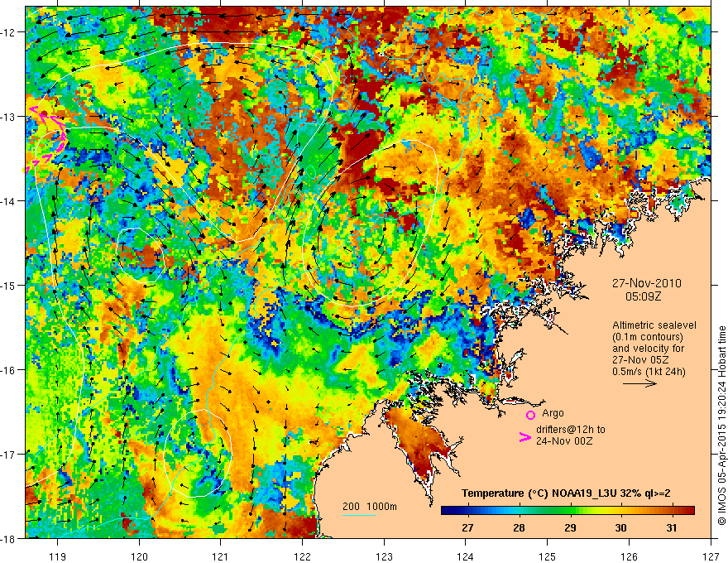Click the colorbar tick label '27'

[467, 527]
